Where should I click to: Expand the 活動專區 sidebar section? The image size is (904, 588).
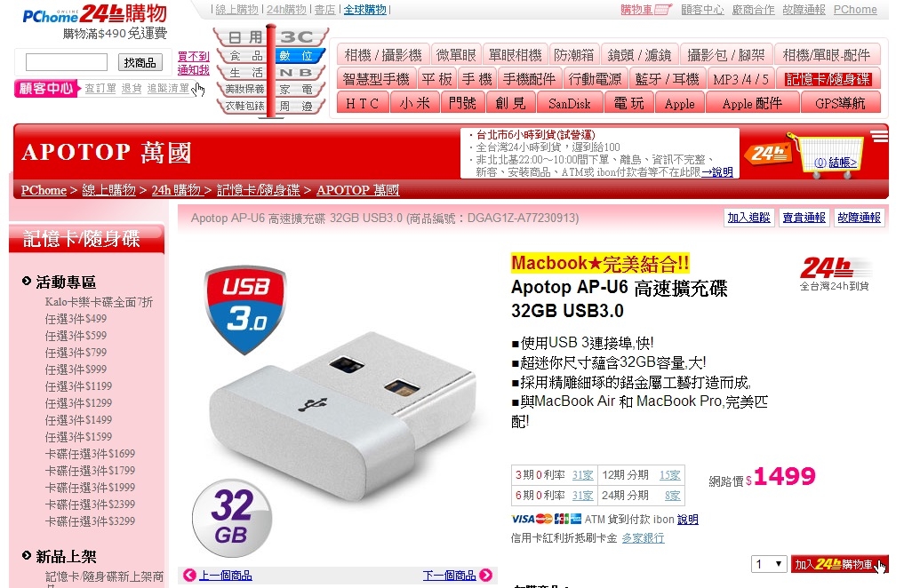60,282
